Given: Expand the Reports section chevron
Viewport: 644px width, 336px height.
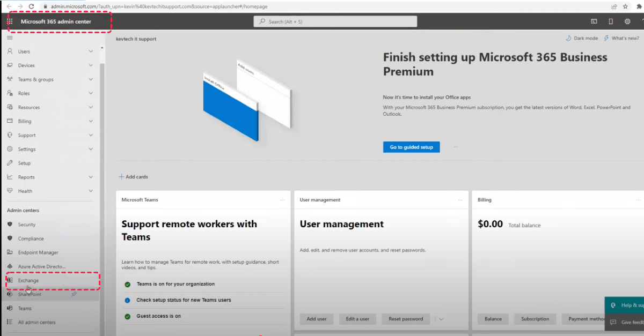Looking at the screenshot, I should 91,177.
